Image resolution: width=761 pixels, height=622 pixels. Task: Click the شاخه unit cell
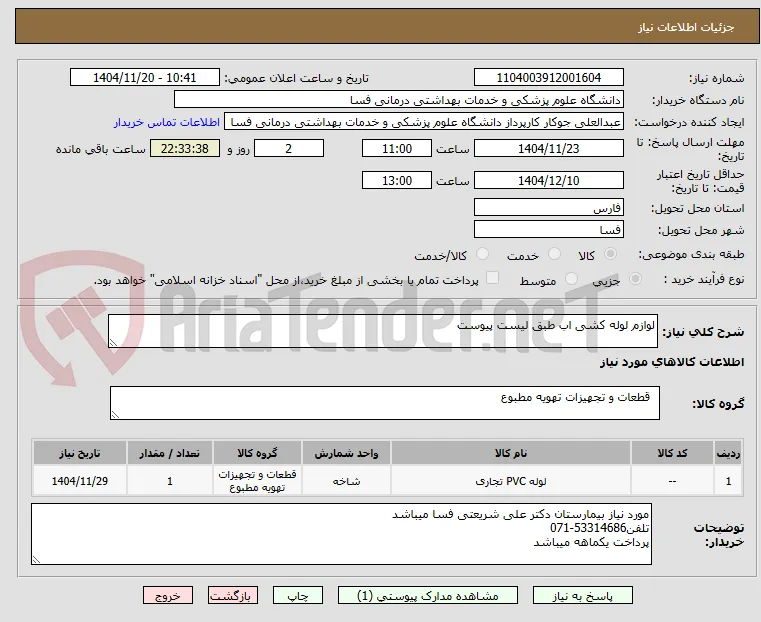(x=346, y=481)
